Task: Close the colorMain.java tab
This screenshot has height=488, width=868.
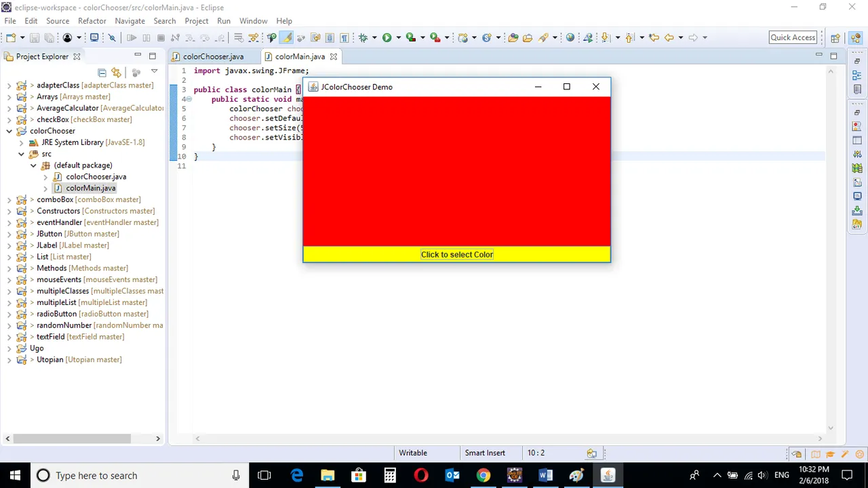Action: click(x=333, y=57)
